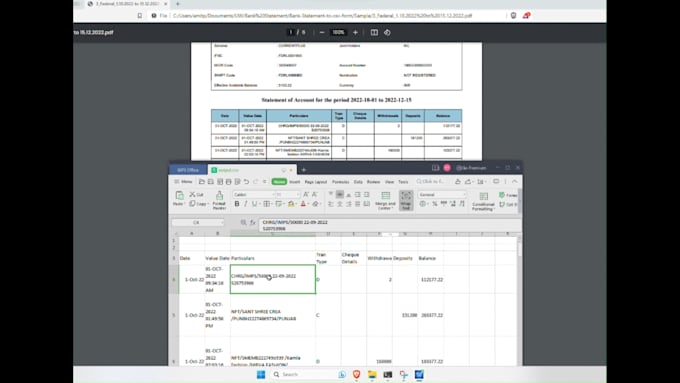Screen dimensions: 680x383
Task: Open the WPS Menu hamburger button
Action: [183, 182]
